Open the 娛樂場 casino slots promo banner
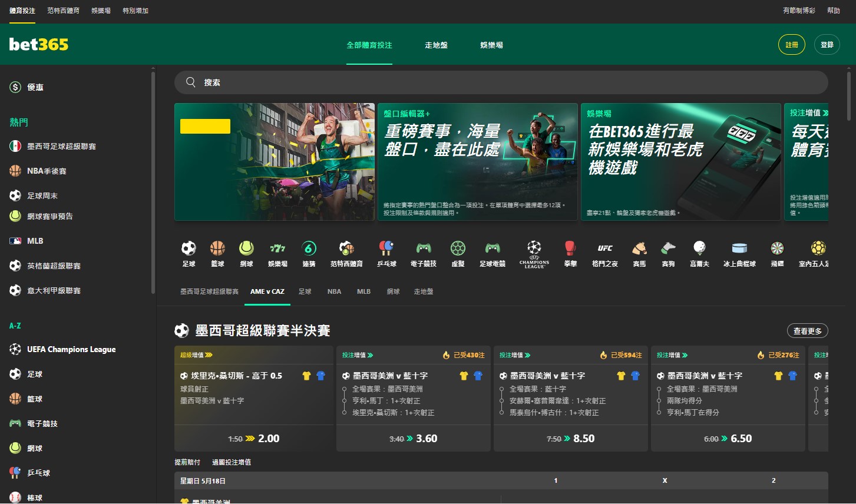856x504 pixels. [681, 162]
